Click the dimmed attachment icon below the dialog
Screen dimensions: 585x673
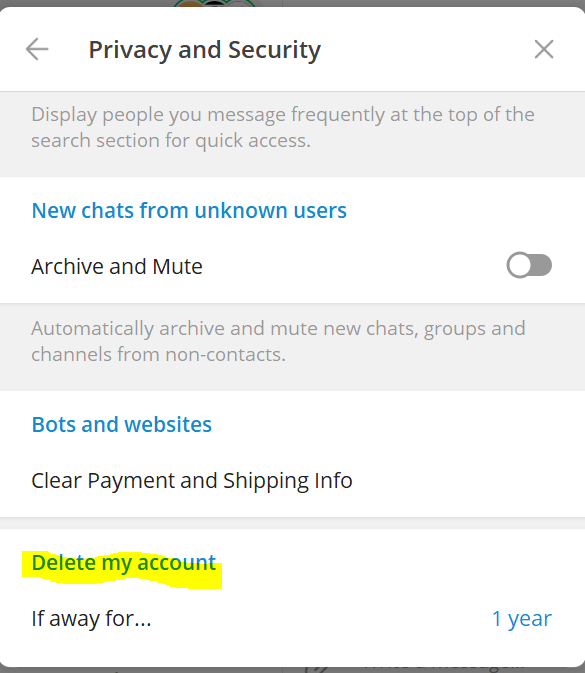point(317,670)
